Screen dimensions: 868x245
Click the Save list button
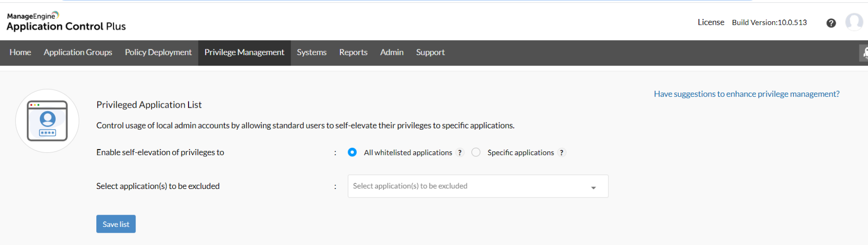tap(116, 224)
